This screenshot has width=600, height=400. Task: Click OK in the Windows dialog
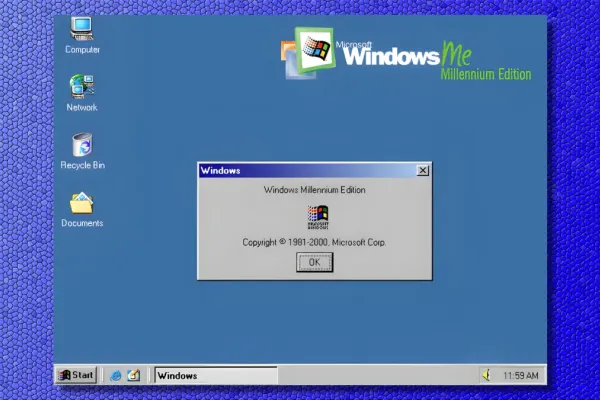pos(315,262)
